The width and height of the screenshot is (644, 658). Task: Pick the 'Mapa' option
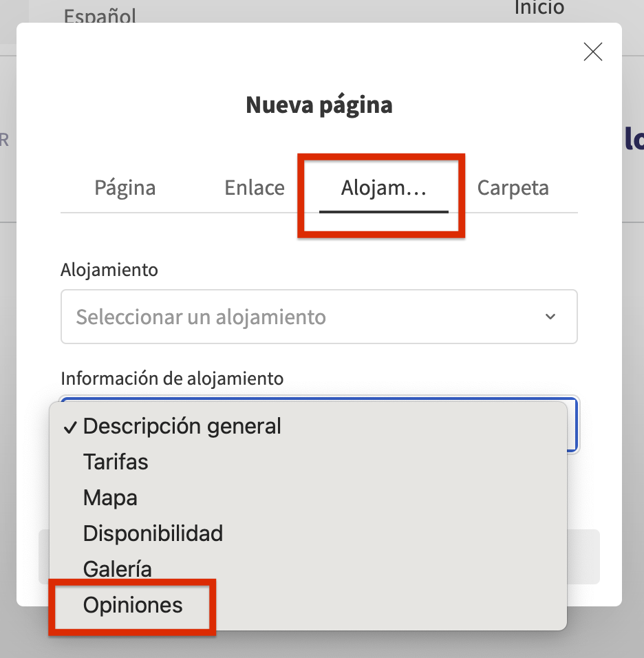[110, 498]
